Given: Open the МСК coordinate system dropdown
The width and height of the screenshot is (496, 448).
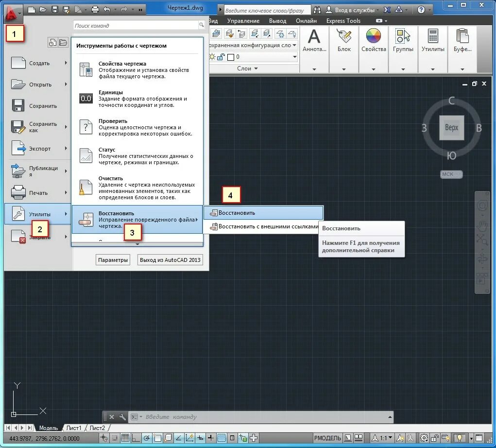Looking at the screenshot, I should pos(451,174).
